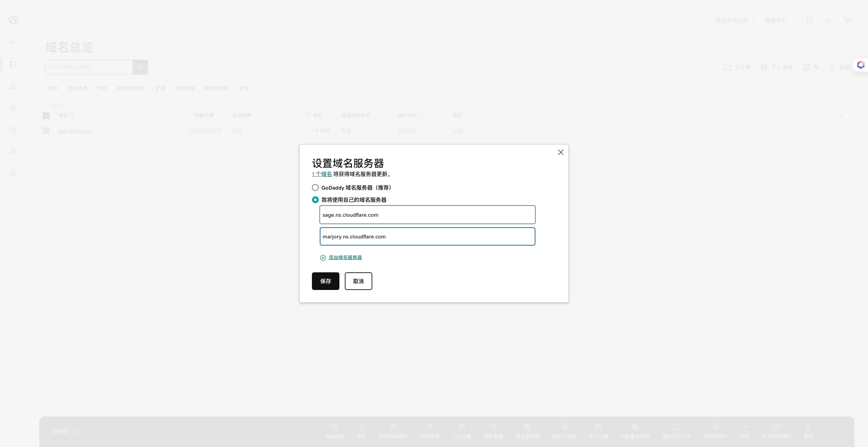Click the floating assistant icon at right edge
The image size is (868, 447).
pos(861,65)
